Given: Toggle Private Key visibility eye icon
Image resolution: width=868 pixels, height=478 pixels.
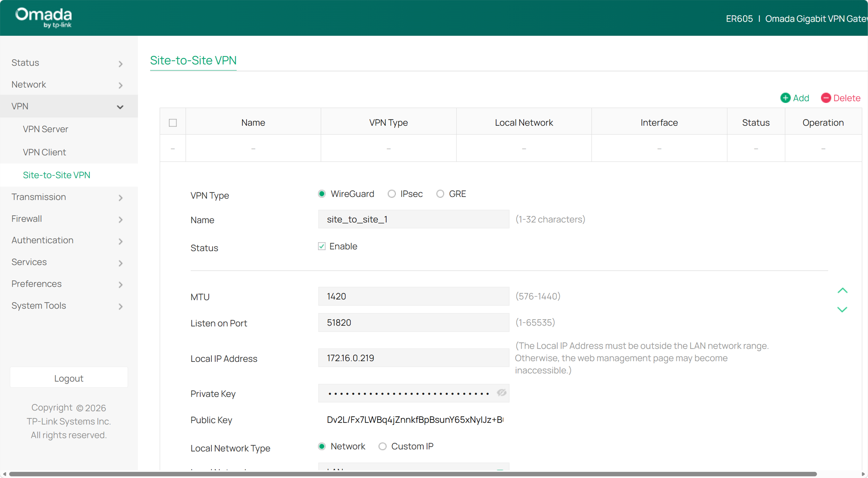Looking at the screenshot, I should tap(502, 393).
